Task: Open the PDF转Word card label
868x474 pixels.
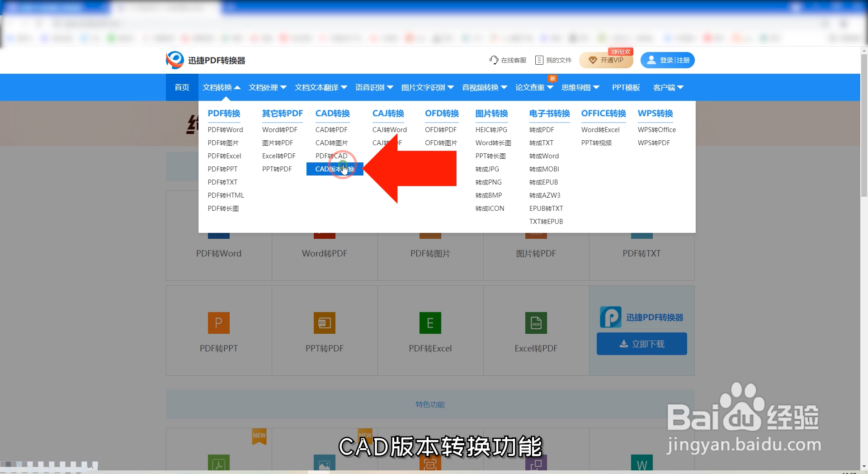Action: click(x=219, y=254)
